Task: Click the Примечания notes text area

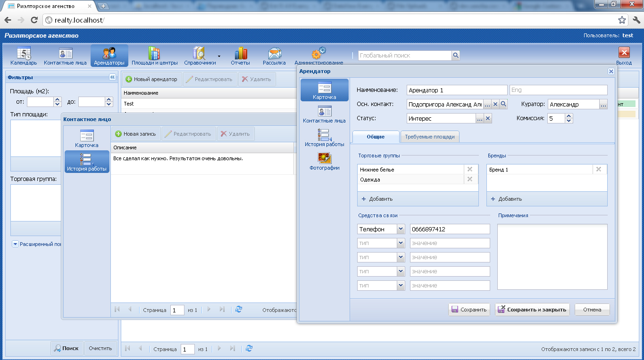Action: pos(552,256)
